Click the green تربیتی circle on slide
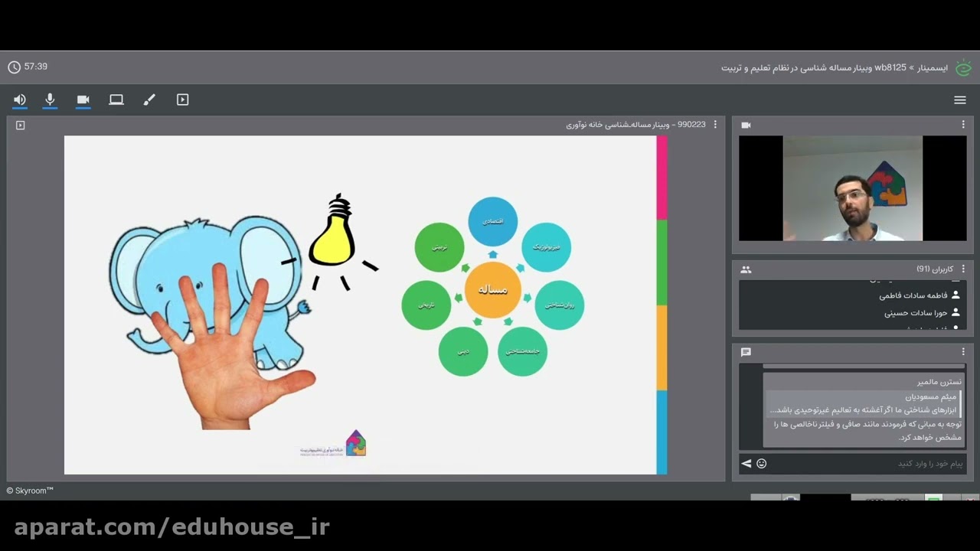 tap(439, 247)
